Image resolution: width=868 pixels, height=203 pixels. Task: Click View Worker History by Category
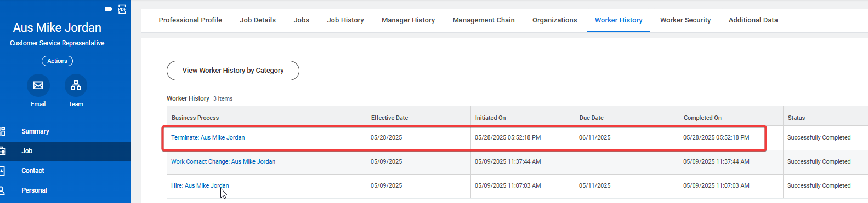point(233,71)
